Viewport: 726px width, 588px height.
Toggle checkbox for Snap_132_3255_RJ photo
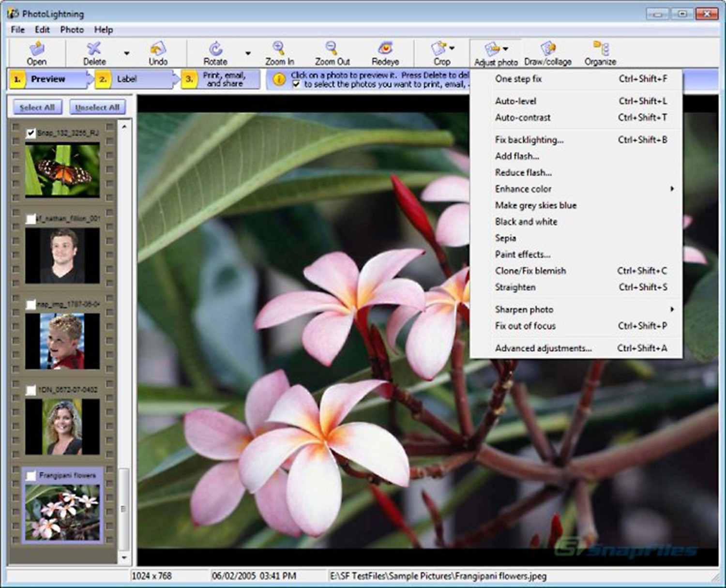(x=30, y=133)
